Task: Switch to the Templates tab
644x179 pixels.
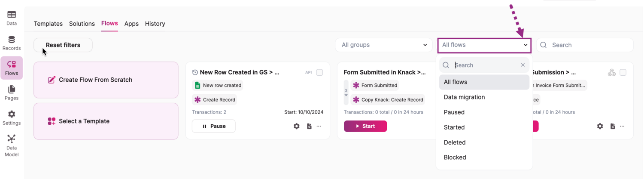Action: click(48, 24)
